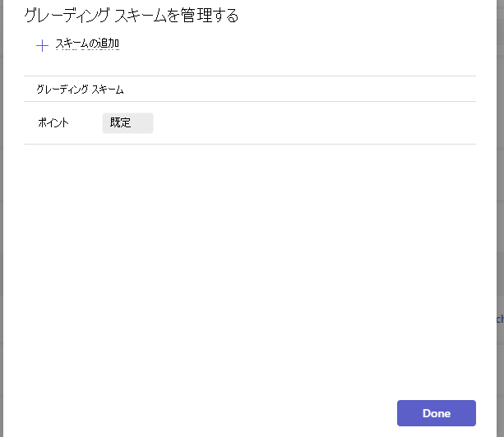The width and height of the screenshot is (504, 437).
Task: Click the グレーディング スキーム column header
Action: tap(80, 89)
